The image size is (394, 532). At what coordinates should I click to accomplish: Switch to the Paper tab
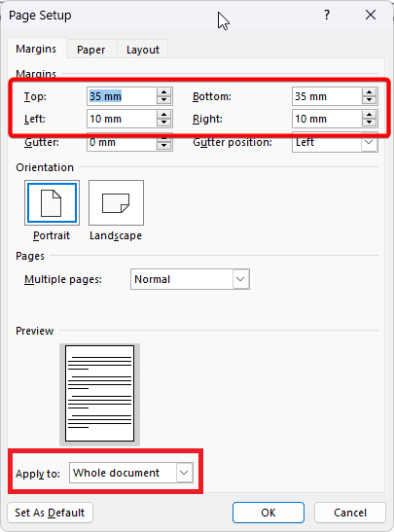(90, 50)
